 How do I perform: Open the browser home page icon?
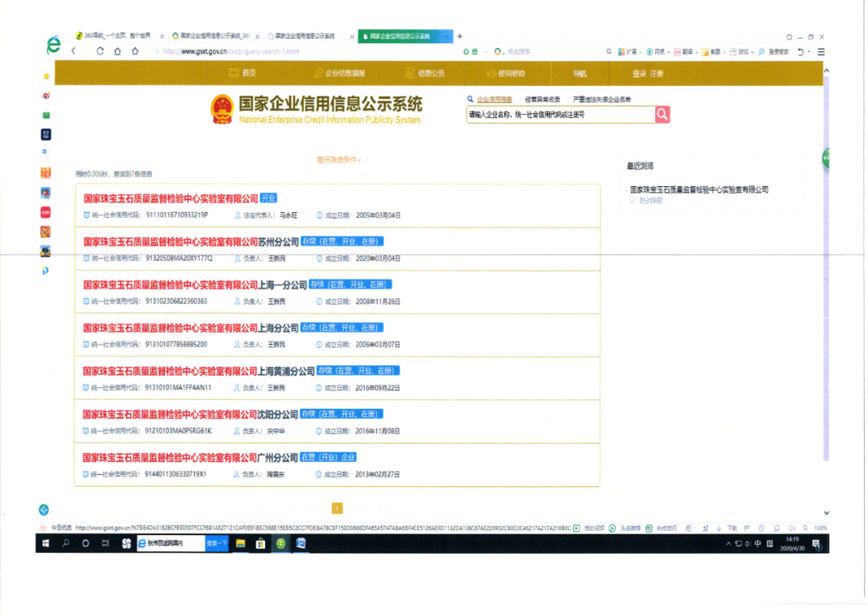coord(117,51)
